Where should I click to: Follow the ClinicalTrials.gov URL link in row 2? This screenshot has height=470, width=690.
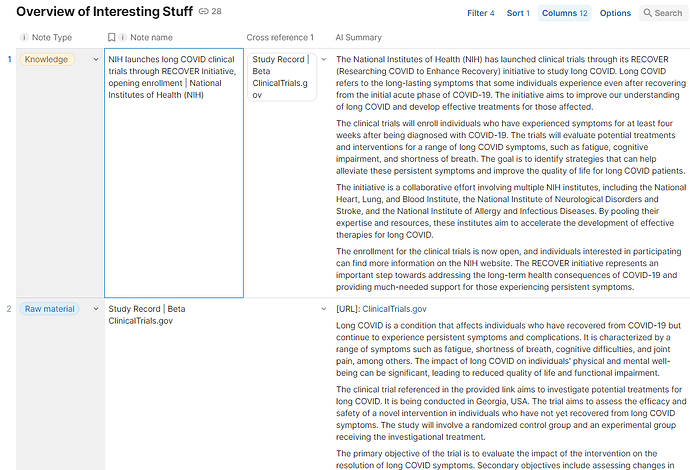coord(394,309)
